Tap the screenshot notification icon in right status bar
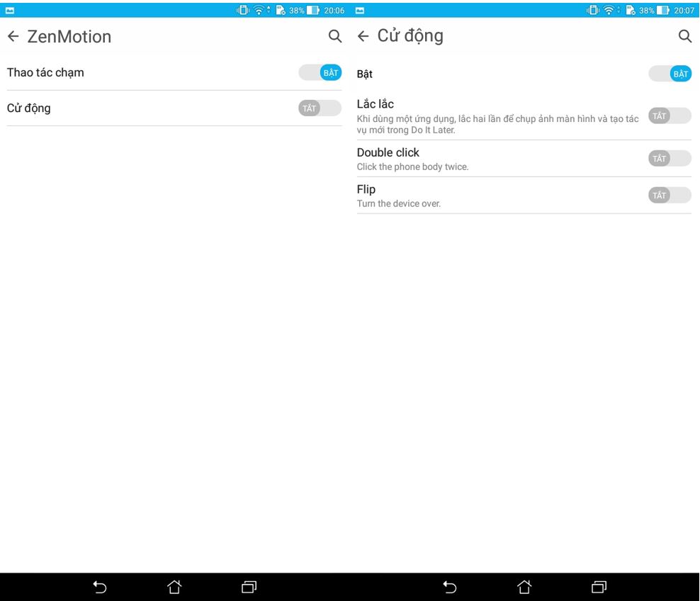This screenshot has width=700, height=601. click(x=360, y=10)
